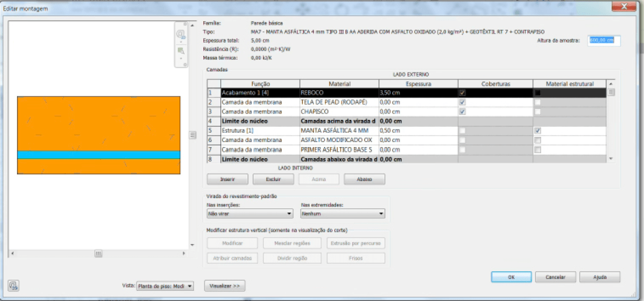The height and width of the screenshot is (301, 644).
Task: Click the Altura da amostra input field
Action: [604, 40]
